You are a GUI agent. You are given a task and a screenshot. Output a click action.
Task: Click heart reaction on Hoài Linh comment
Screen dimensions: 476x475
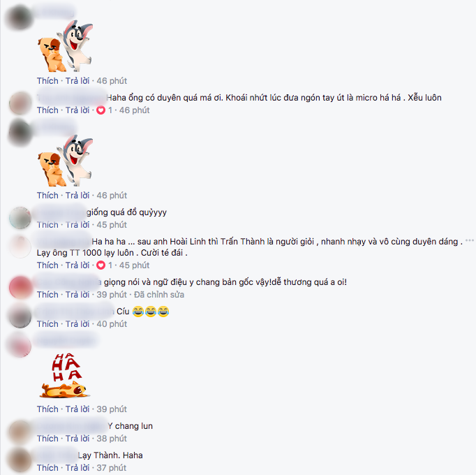coord(101,265)
